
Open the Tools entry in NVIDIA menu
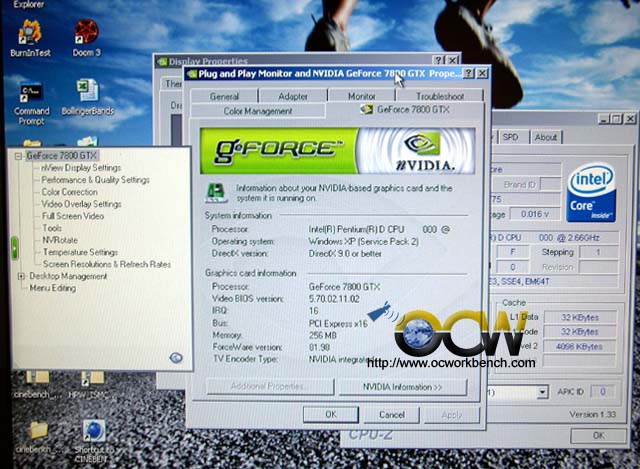tap(52, 228)
